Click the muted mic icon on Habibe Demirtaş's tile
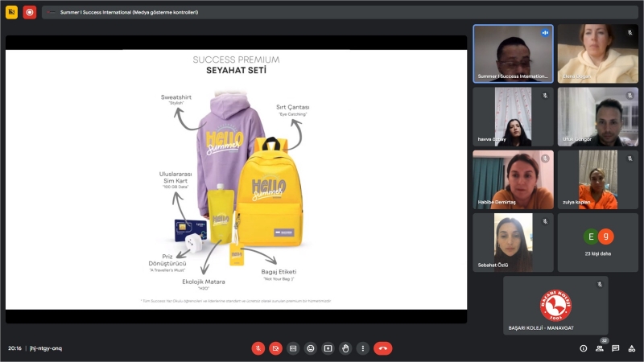 (x=545, y=158)
